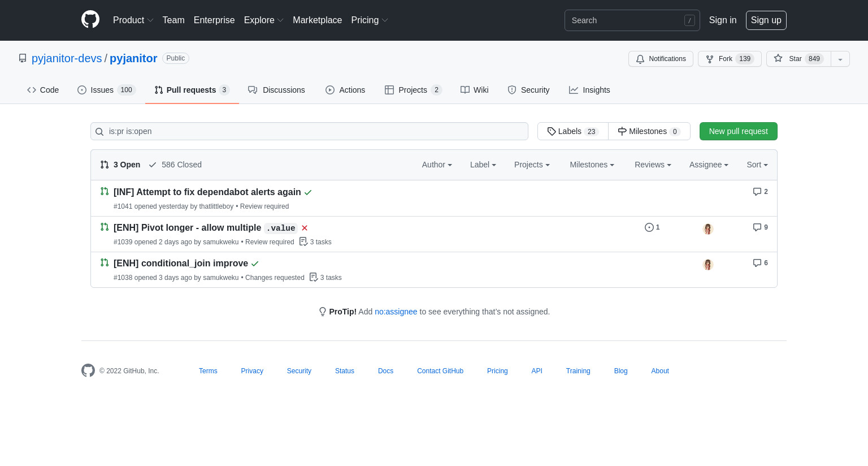Select the Pull requests tab

click(192, 90)
